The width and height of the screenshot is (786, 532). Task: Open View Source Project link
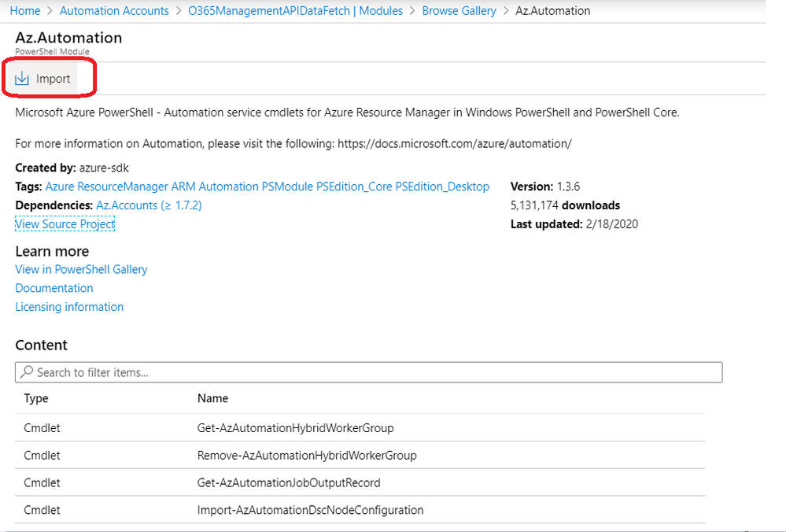click(x=65, y=224)
